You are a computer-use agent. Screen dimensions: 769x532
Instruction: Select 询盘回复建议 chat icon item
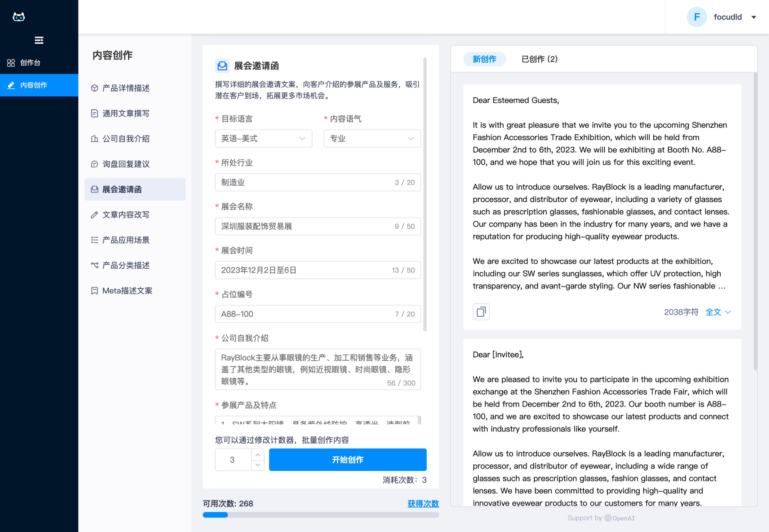[126, 164]
